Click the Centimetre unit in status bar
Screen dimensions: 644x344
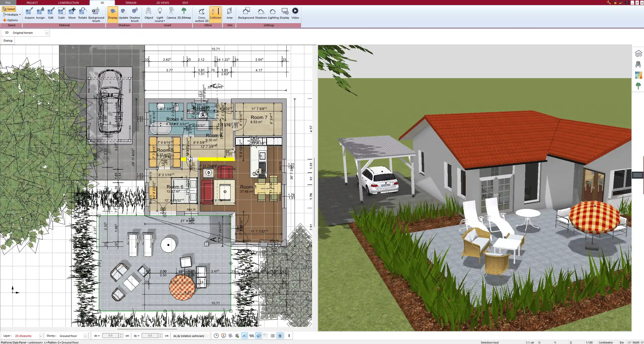(x=605, y=342)
